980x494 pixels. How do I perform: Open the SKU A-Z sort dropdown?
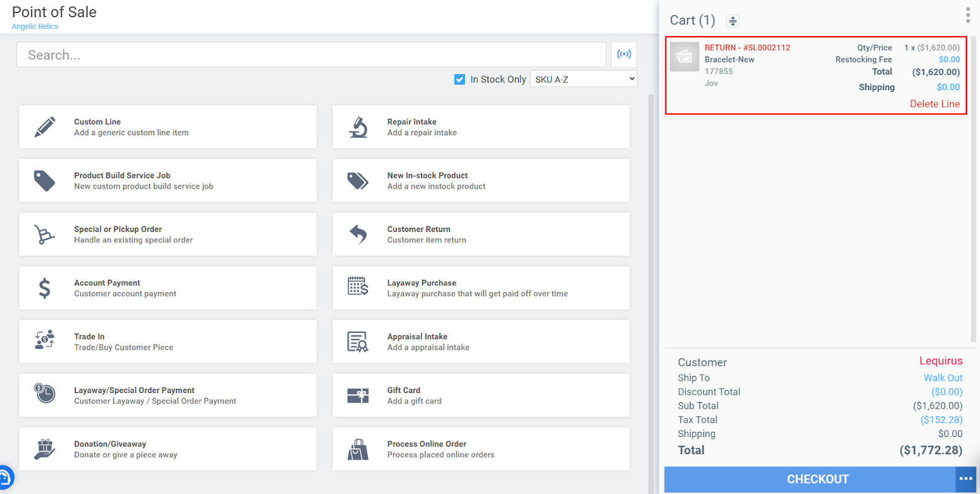point(584,79)
